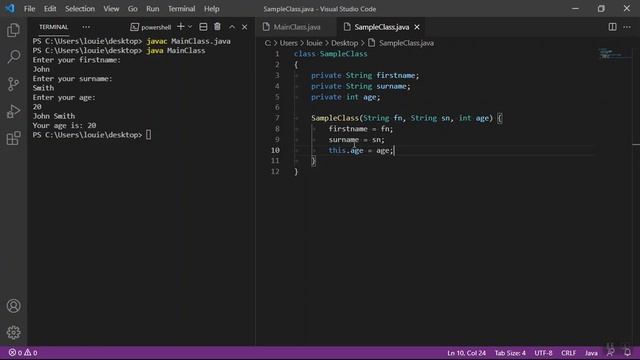The image size is (640, 360).
Task: Open notifications bell in status bar
Action: click(627, 353)
